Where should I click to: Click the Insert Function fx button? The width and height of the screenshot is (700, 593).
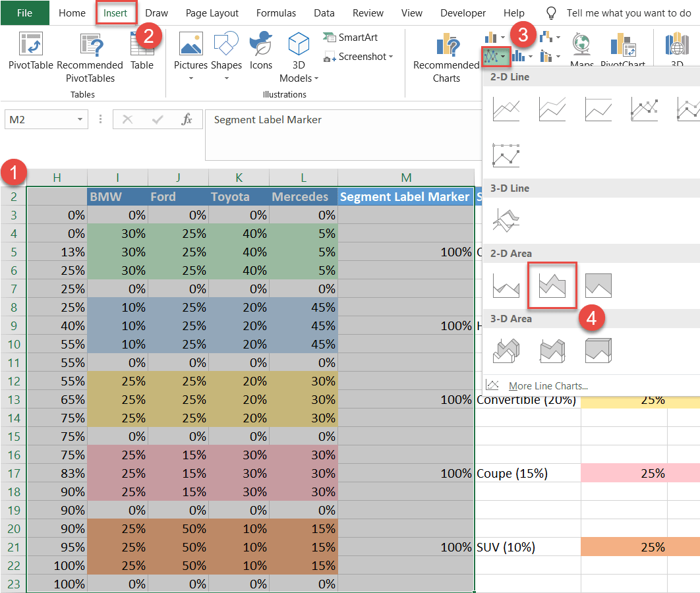pos(187,119)
